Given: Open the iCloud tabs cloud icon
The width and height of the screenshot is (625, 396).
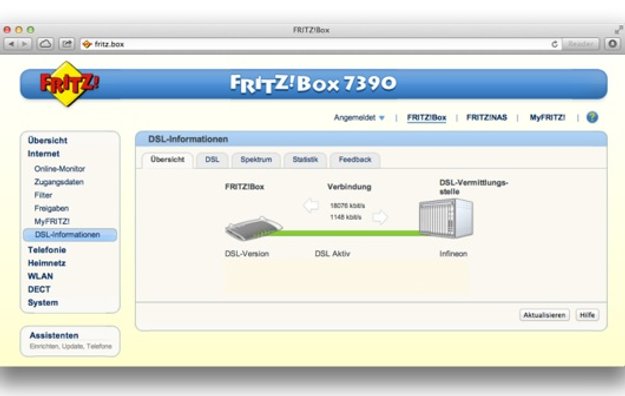Looking at the screenshot, I should [x=45, y=43].
